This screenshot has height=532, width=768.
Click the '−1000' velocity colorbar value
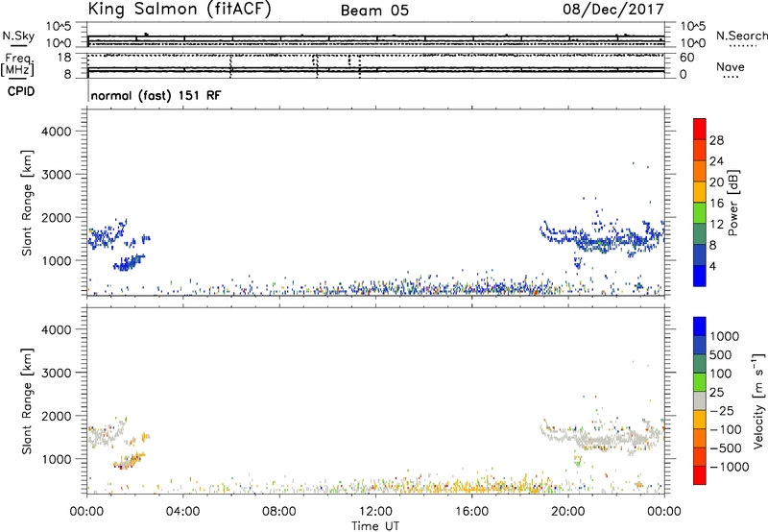click(730, 467)
